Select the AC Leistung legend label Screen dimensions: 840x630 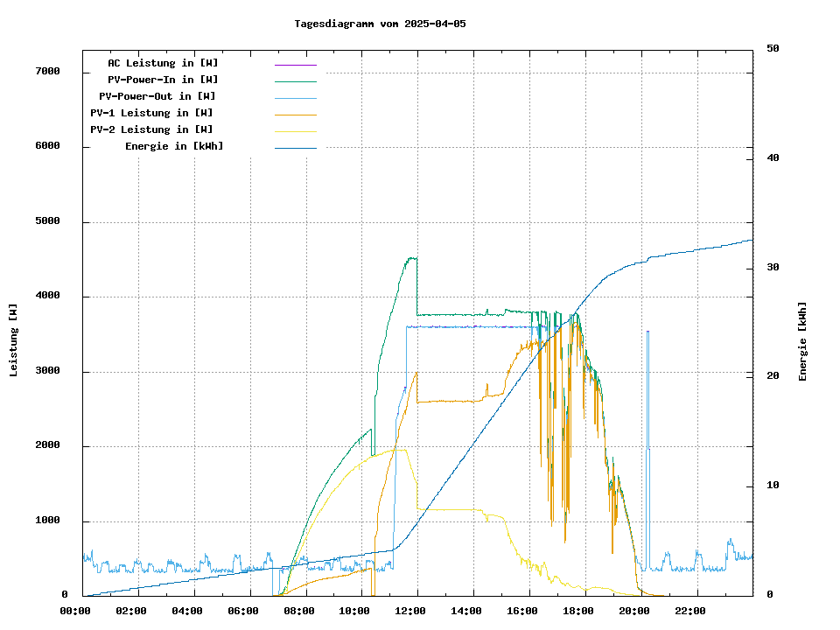(163, 63)
